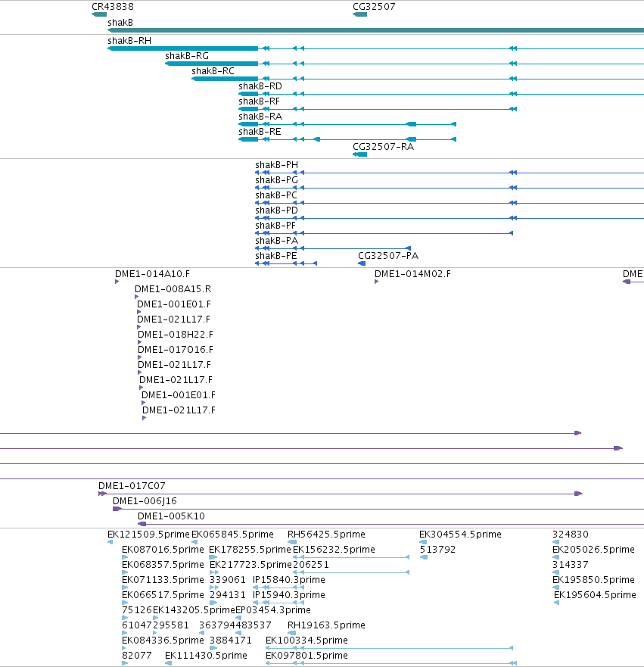Select the shakB-PG protein label
Viewport: 644px width, 667px height.
(x=276, y=180)
